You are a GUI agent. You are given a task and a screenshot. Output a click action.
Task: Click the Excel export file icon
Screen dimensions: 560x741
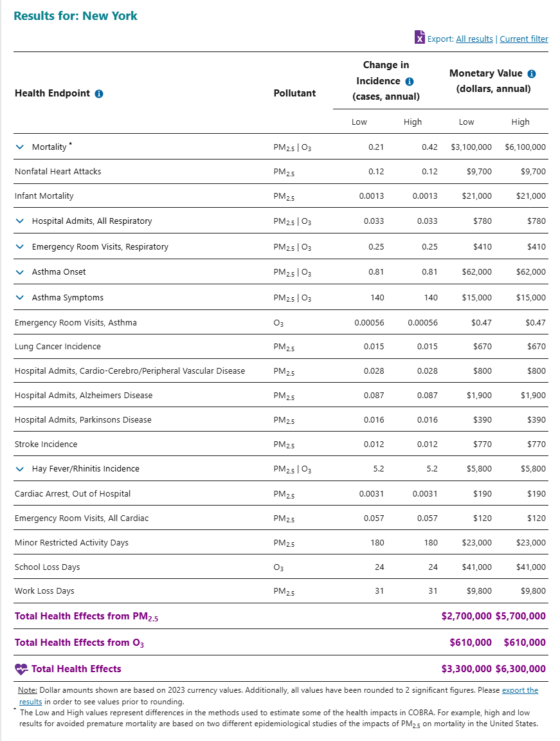pos(420,38)
